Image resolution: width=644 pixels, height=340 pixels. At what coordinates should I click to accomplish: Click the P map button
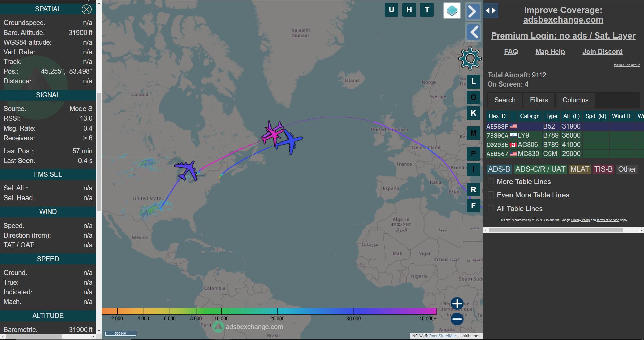point(473,154)
